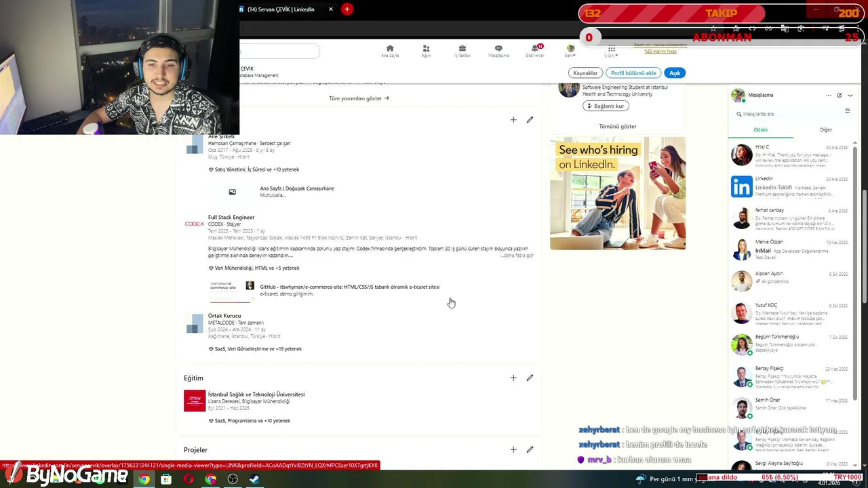Click the Kaynaklar button
The width and height of the screenshot is (868, 488).
click(x=585, y=73)
